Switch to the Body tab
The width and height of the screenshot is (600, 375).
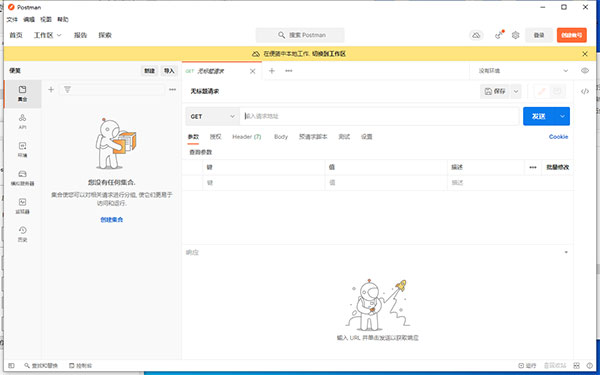pyautogui.click(x=281, y=137)
